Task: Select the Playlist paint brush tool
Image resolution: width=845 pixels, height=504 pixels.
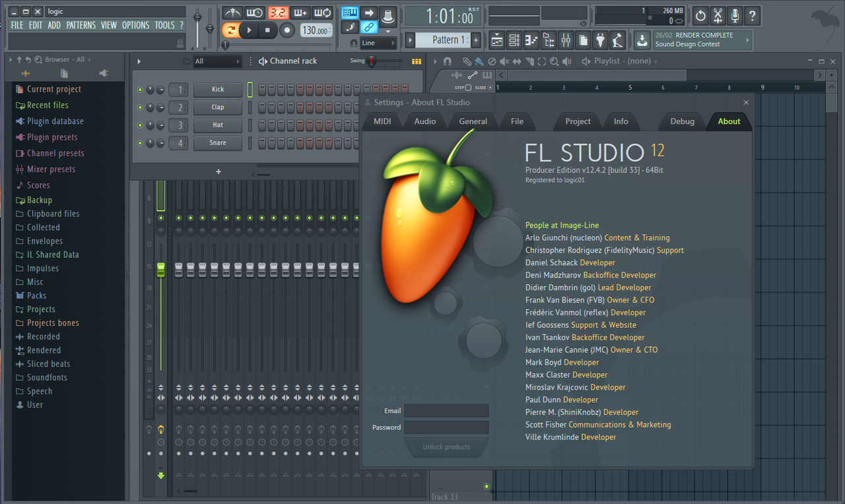Action: point(479,61)
